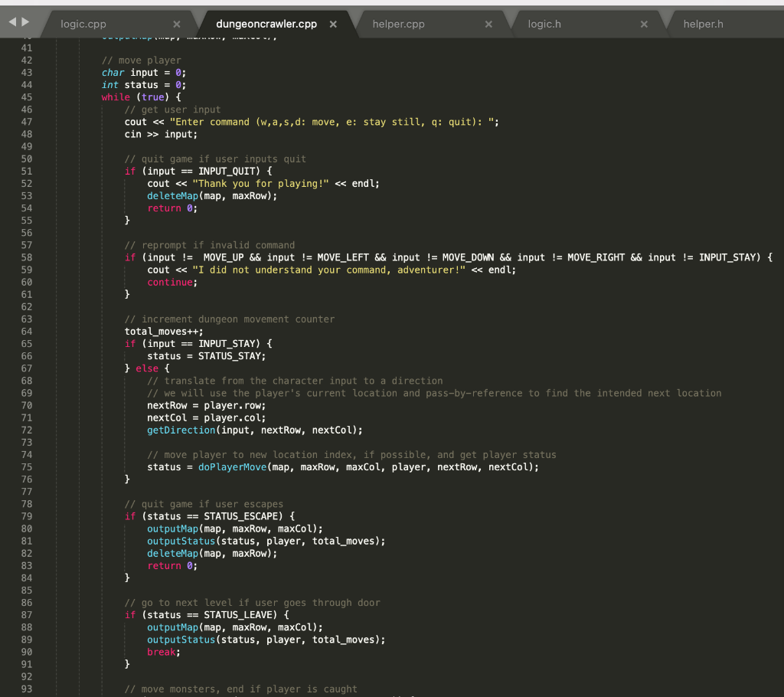784x697 pixels.
Task: Click the "Thank you for playing!" string
Action: point(260,184)
